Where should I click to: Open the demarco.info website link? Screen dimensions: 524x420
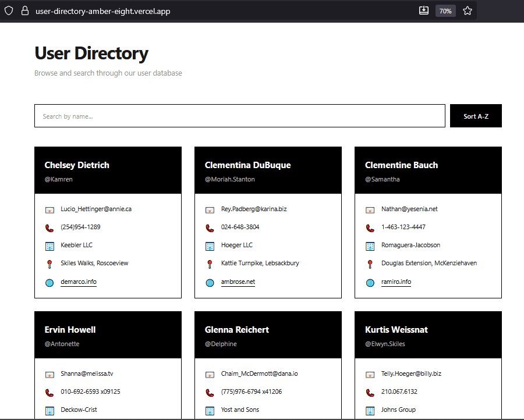(x=78, y=282)
